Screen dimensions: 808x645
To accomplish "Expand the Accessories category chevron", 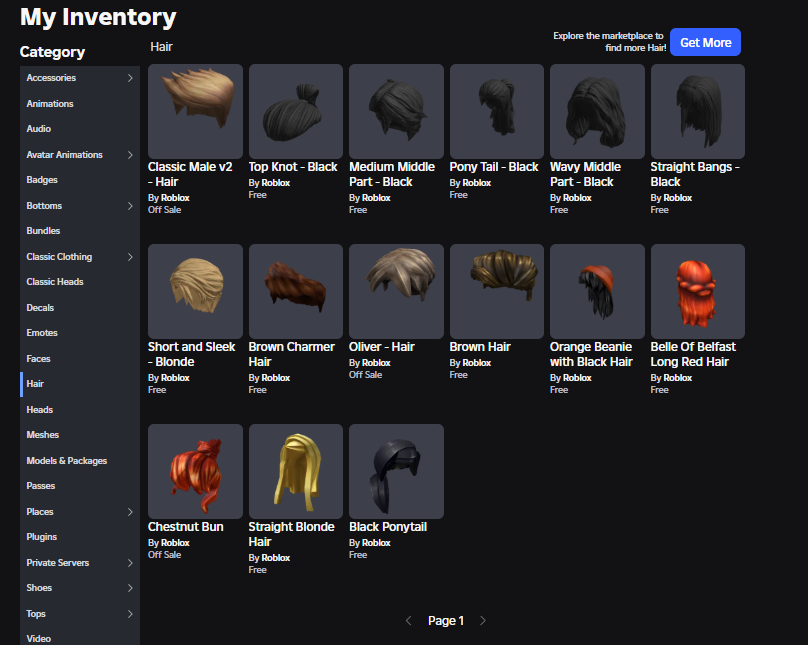I will pos(130,78).
